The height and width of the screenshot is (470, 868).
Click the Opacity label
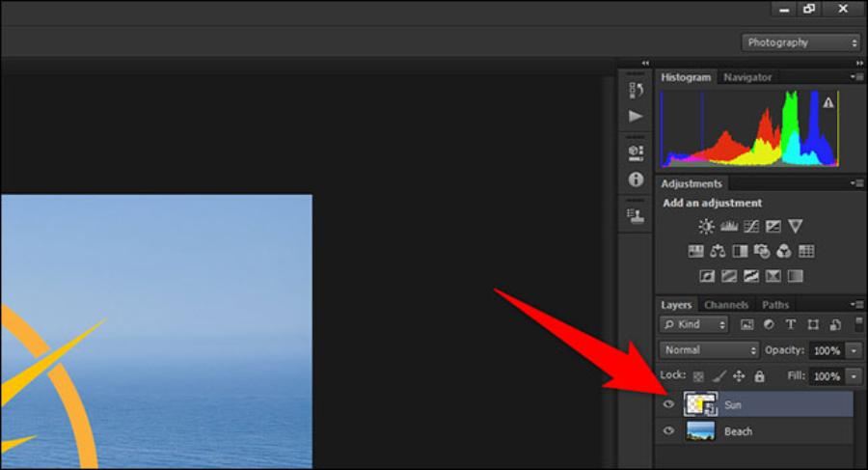[x=784, y=350]
